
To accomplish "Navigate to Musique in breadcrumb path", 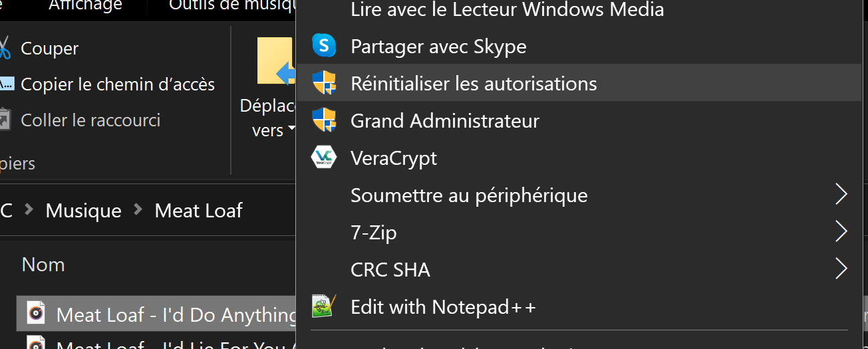I will point(83,211).
